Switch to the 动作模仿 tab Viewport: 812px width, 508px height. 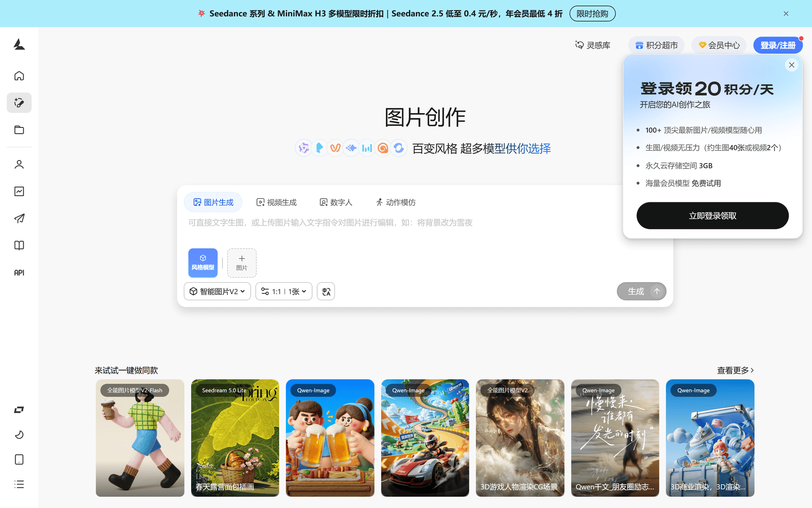coord(395,202)
